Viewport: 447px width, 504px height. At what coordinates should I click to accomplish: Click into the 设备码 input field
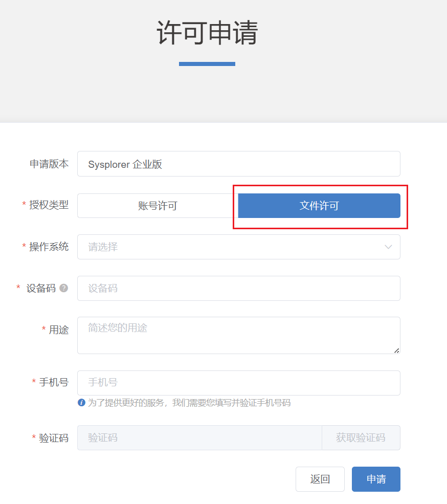238,289
